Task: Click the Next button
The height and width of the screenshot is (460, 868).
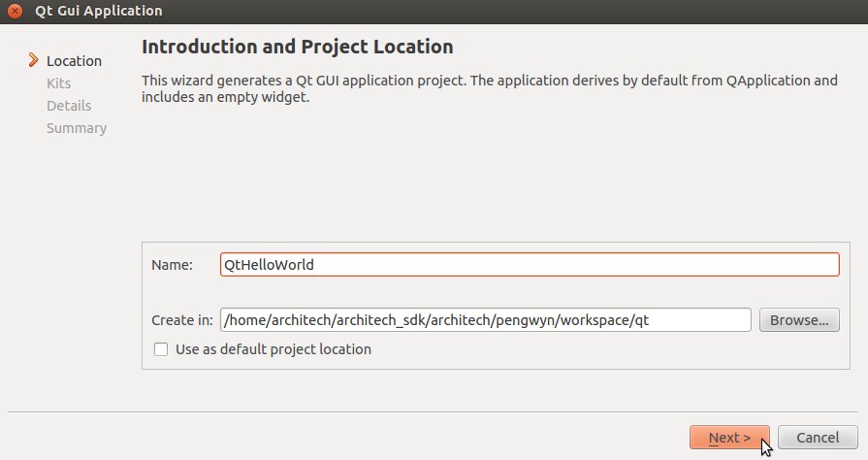Action: click(x=729, y=438)
